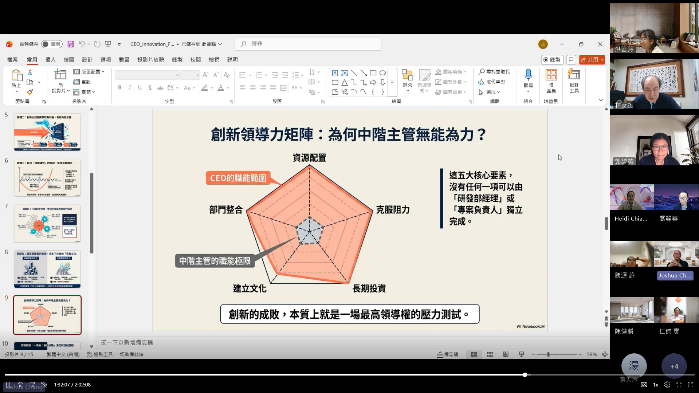699x393 pixels.
Task: Click the search box in title bar
Action: (308, 44)
